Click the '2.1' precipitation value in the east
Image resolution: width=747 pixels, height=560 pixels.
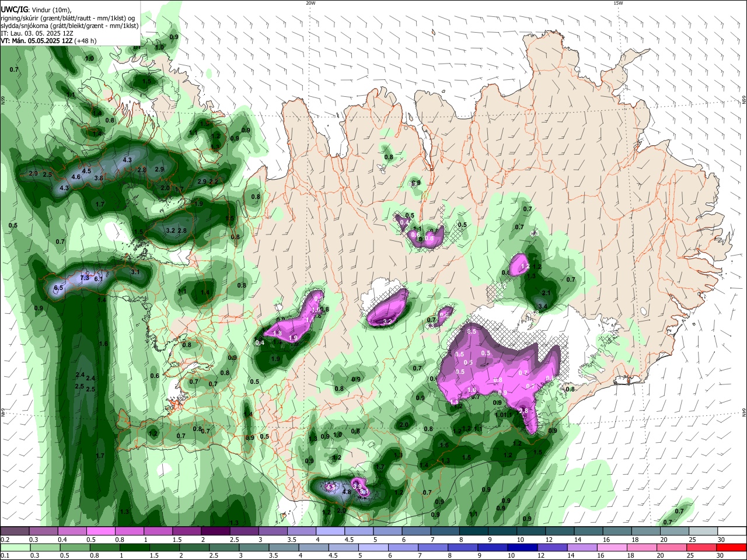point(546,293)
